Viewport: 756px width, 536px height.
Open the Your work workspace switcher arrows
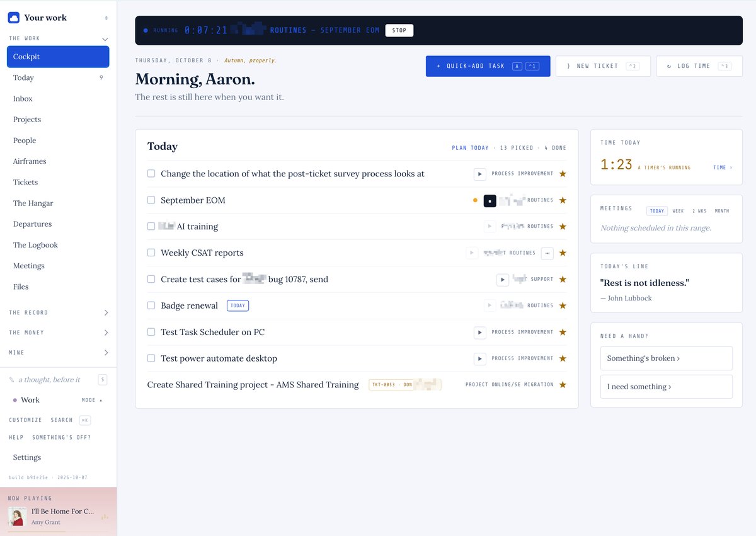(106, 18)
